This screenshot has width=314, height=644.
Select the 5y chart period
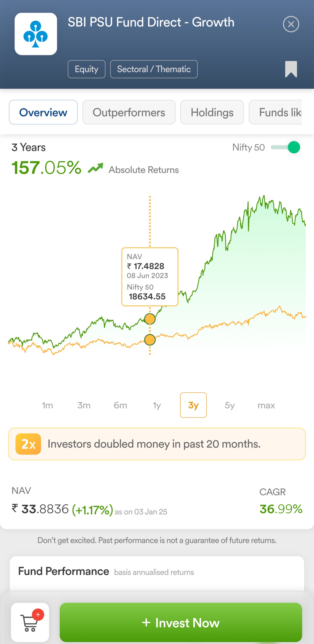click(230, 405)
